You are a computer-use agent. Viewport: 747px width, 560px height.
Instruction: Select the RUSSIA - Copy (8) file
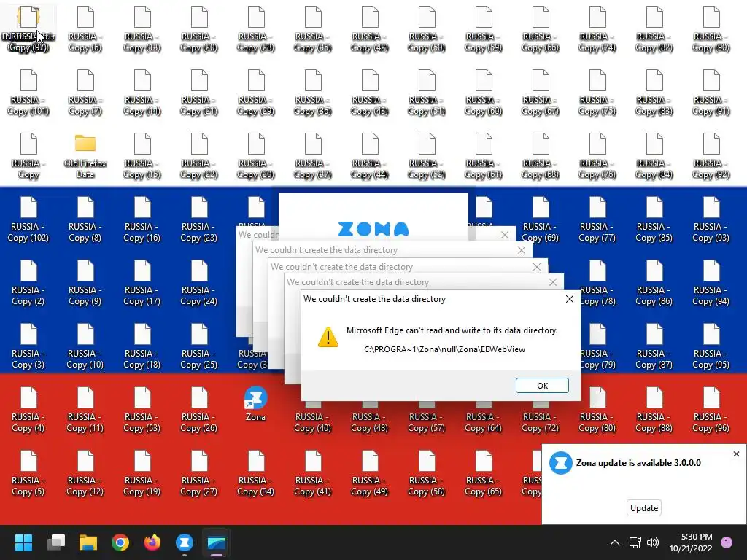85,219
